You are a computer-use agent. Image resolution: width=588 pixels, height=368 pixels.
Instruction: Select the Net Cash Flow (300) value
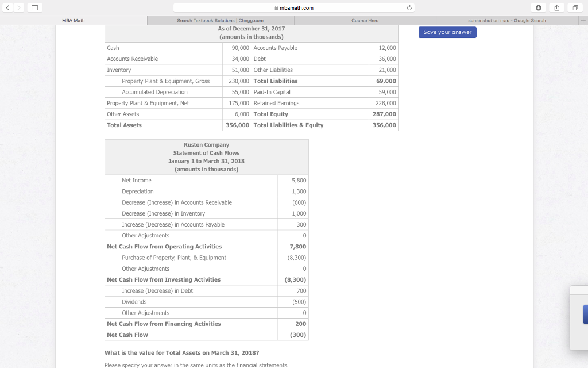pyautogui.click(x=299, y=335)
